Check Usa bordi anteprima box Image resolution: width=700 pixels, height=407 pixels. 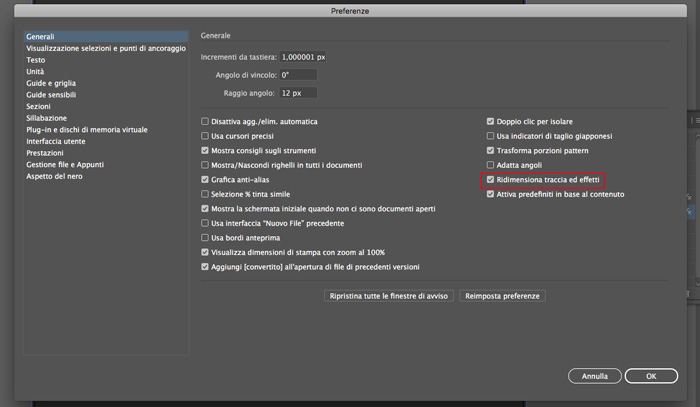205,237
